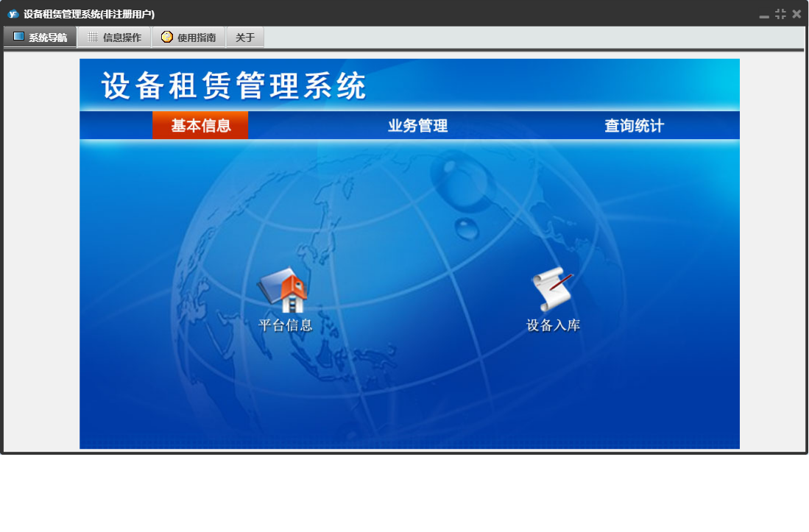Image resolution: width=809 pixels, height=532 pixels.
Task: Switch to the 系统导航 tab label
Action: (x=48, y=38)
